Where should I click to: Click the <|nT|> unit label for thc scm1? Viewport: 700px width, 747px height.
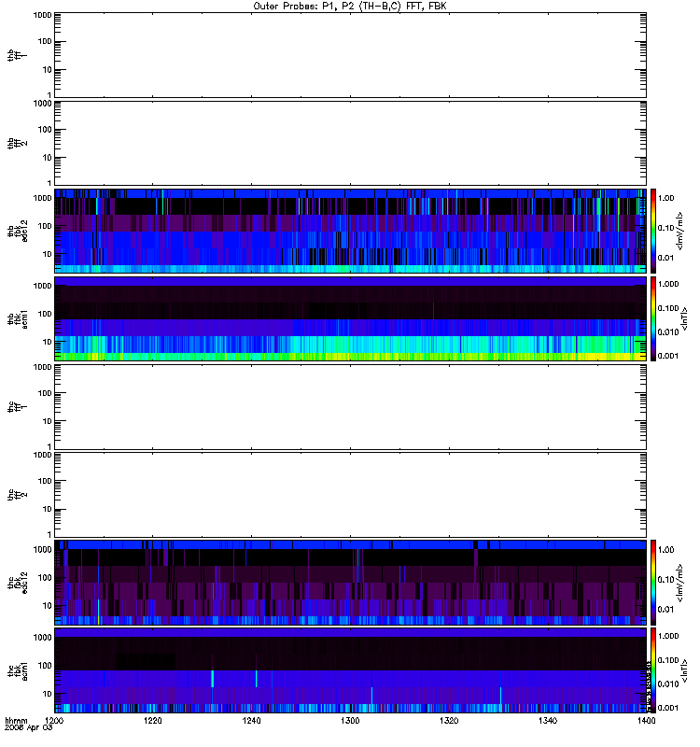[x=684, y=670]
